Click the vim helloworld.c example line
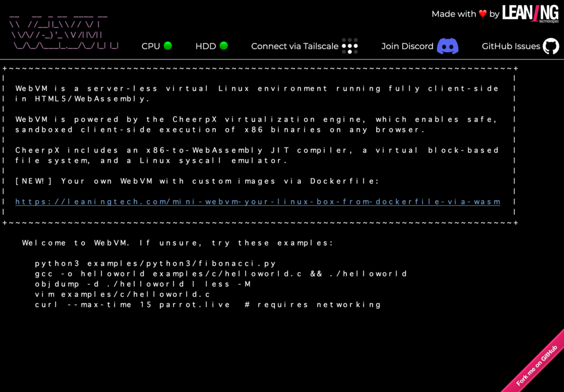 123,295
